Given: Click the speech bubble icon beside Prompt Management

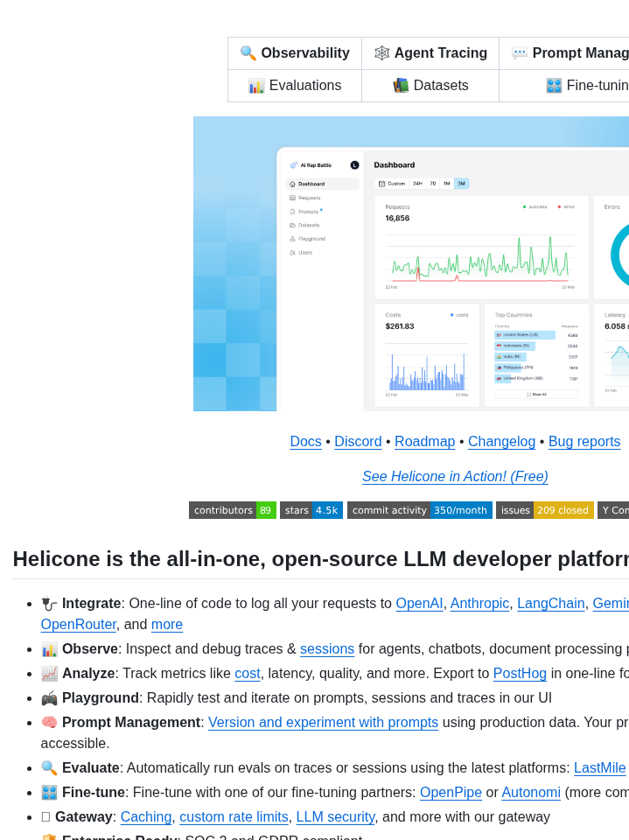Looking at the screenshot, I should point(519,53).
